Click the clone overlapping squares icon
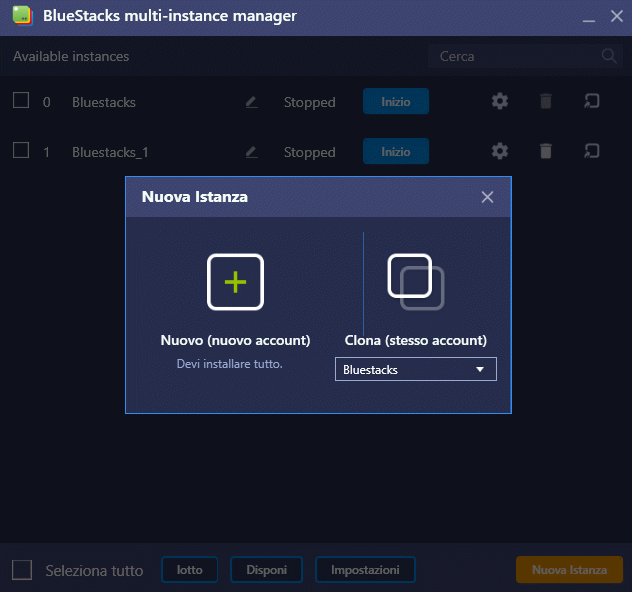 pos(416,282)
